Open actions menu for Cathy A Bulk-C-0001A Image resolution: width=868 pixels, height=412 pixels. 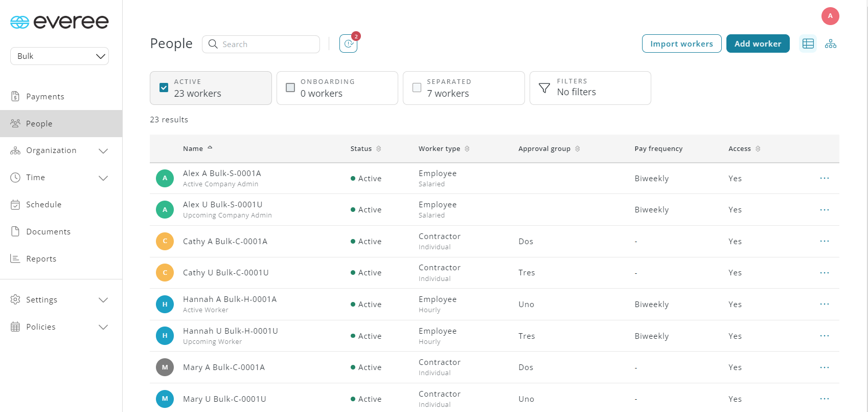click(825, 241)
